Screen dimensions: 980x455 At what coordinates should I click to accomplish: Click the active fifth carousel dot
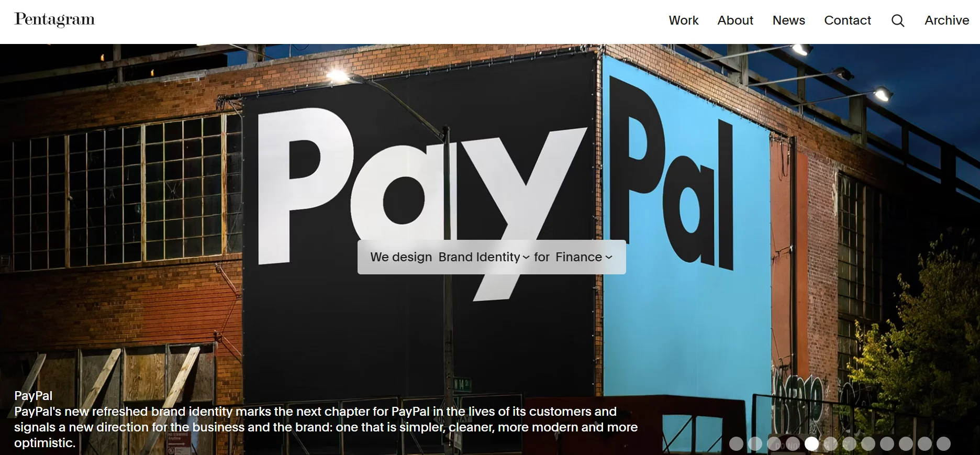pyautogui.click(x=811, y=443)
